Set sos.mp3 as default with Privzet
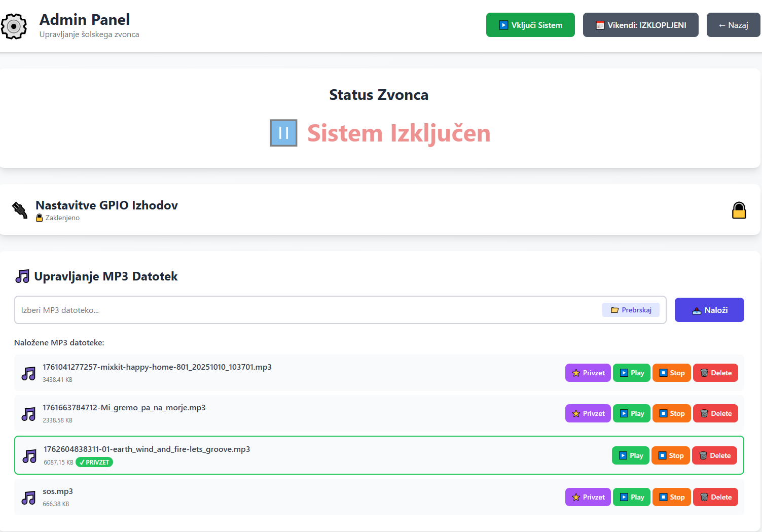The image size is (762, 532). tap(588, 497)
